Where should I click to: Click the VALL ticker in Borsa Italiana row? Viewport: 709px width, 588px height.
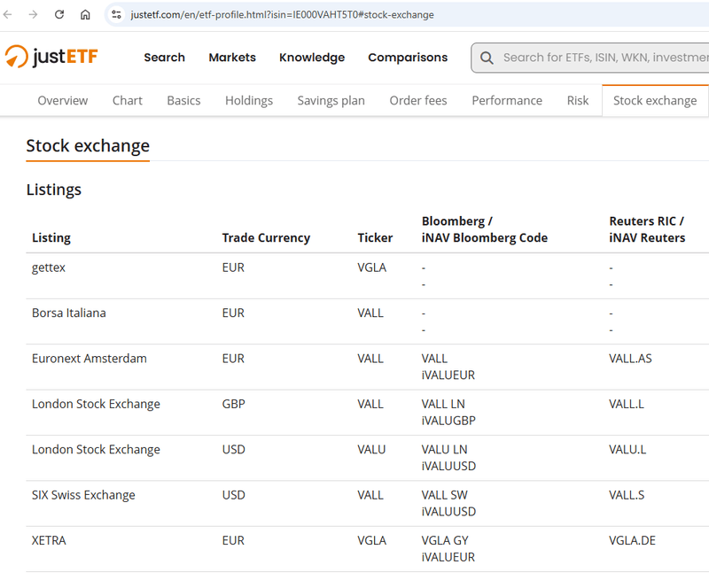[370, 313]
